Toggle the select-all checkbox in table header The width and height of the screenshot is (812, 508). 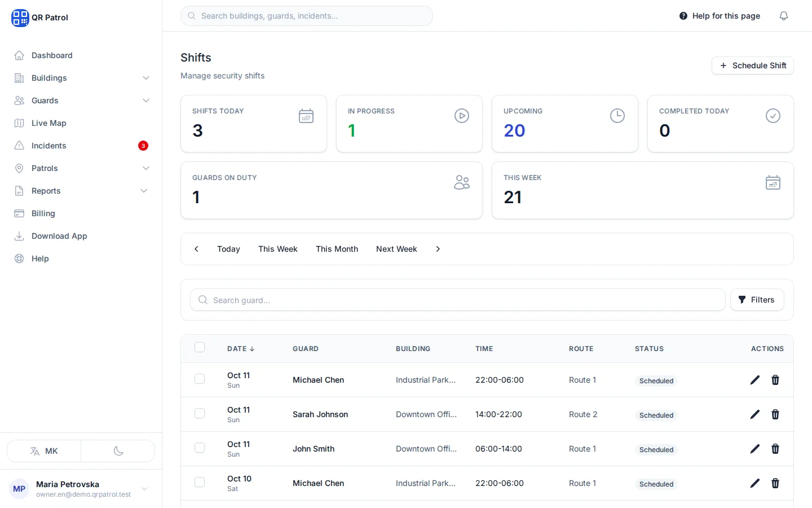click(200, 347)
